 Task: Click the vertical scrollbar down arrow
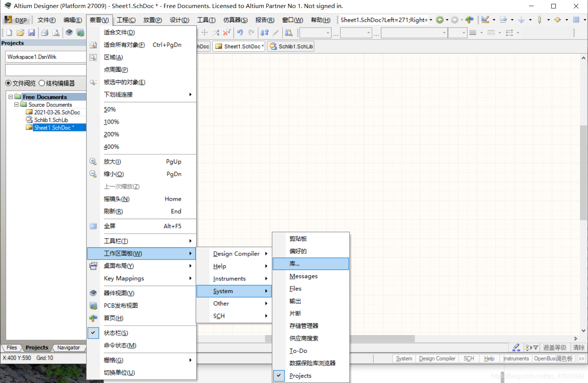click(x=583, y=331)
